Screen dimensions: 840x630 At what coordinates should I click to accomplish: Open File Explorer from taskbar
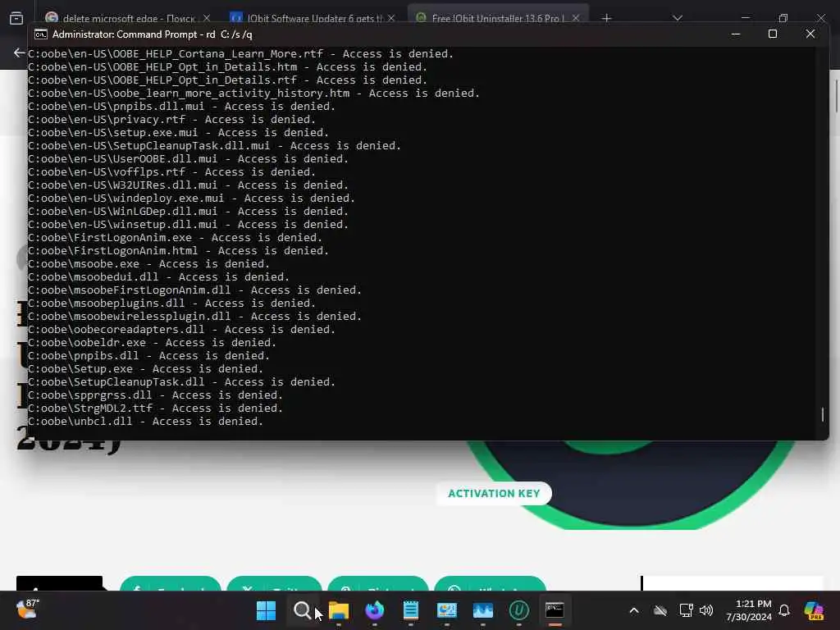(x=339, y=610)
